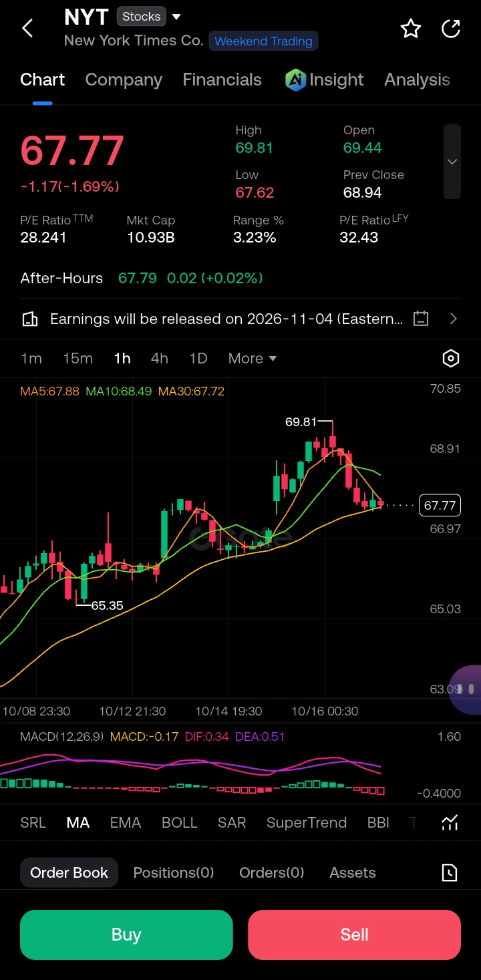Tap the 65.35 low marker on chart
This screenshot has width=481, height=980.
(107, 606)
